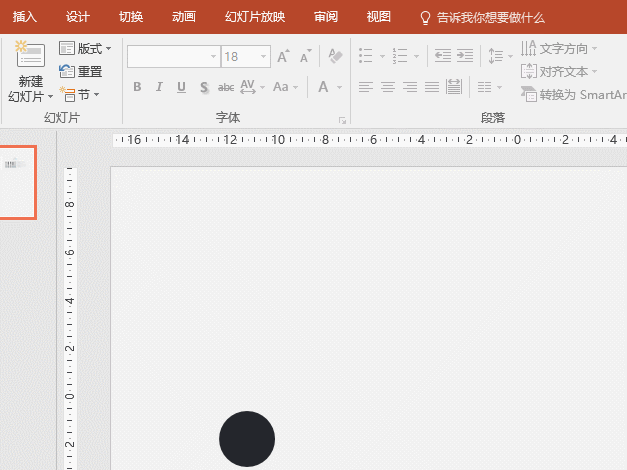Image resolution: width=627 pixels, height=470 pixels.
Task: Switch to the Design (设计) tab
Action: (x=77, y=17)
